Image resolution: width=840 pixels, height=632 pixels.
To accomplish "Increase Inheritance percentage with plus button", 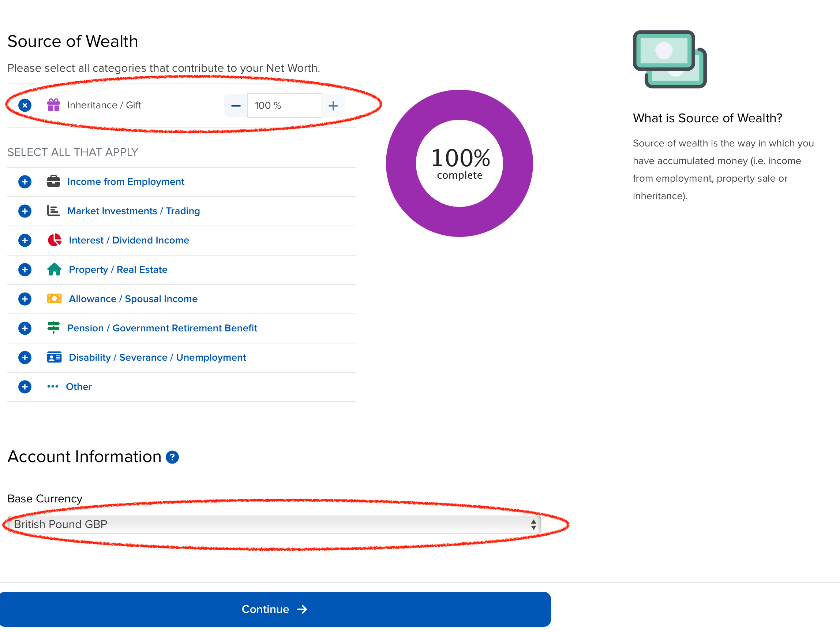I will click(333, 106).
